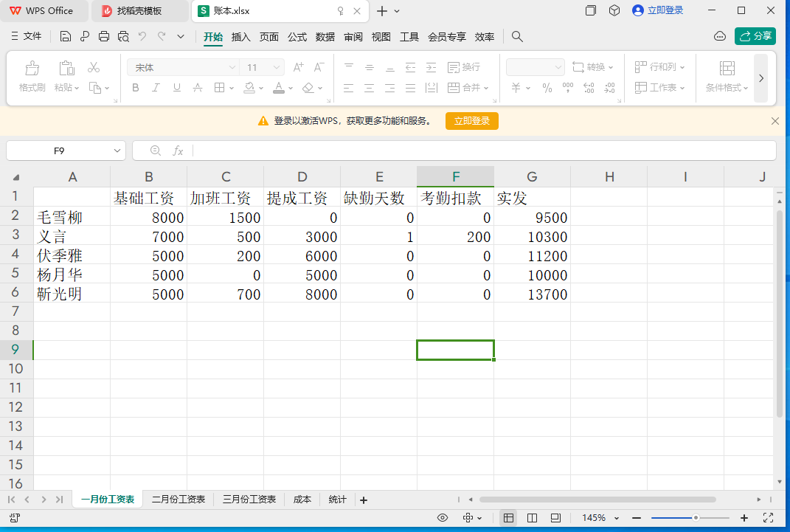Click the fill color swatch
This screenshot has width=790, height=532.
click(x=249, y=88)
